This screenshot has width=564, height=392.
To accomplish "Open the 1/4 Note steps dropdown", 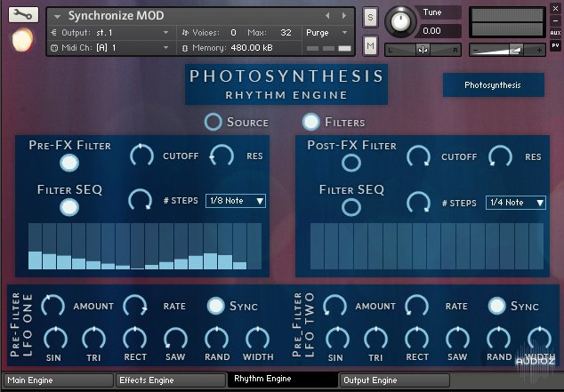I will click(x=516, y=203).
